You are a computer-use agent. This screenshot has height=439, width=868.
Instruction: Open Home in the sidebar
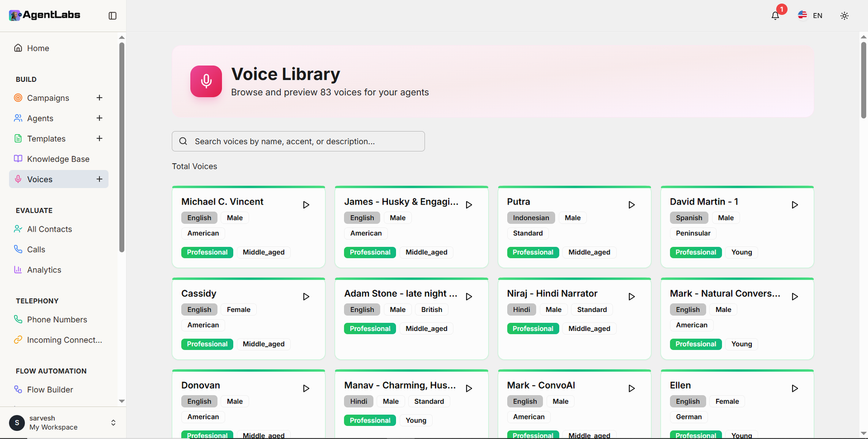tap(59, 48)
